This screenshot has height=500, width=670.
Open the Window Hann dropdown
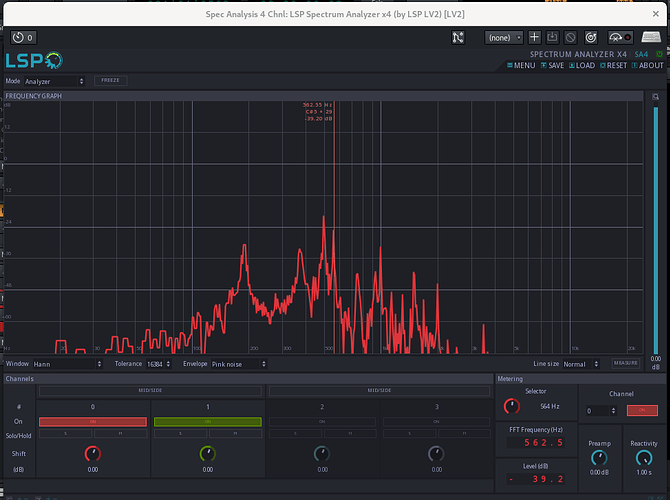click(x=69, y=364)
